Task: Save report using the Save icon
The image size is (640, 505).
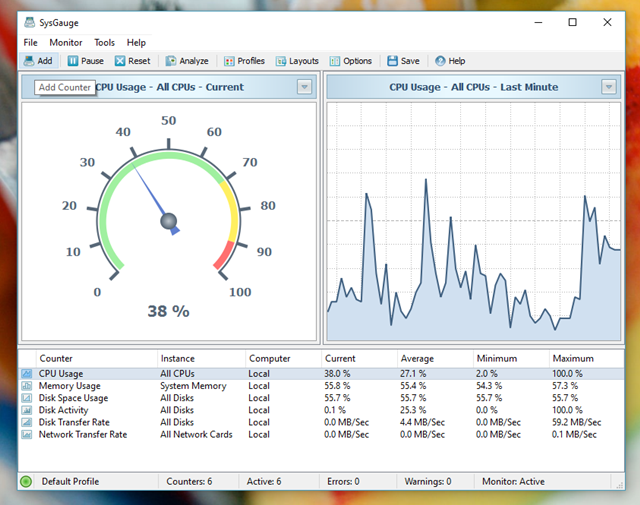Action: tap(392, 61)
